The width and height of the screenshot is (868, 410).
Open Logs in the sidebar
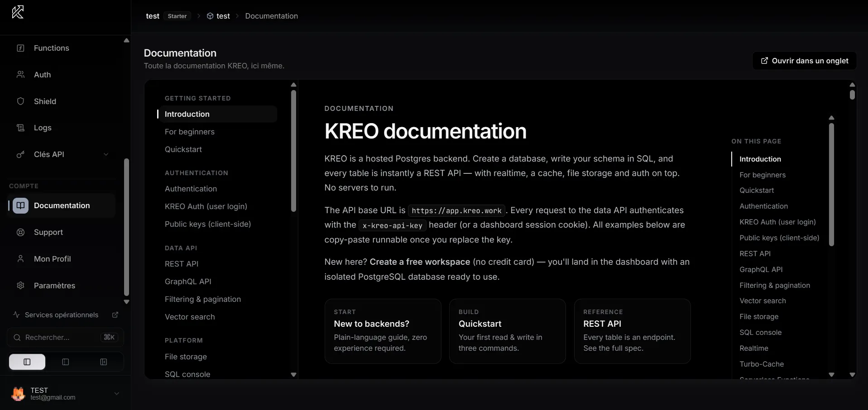pos(62,128)
